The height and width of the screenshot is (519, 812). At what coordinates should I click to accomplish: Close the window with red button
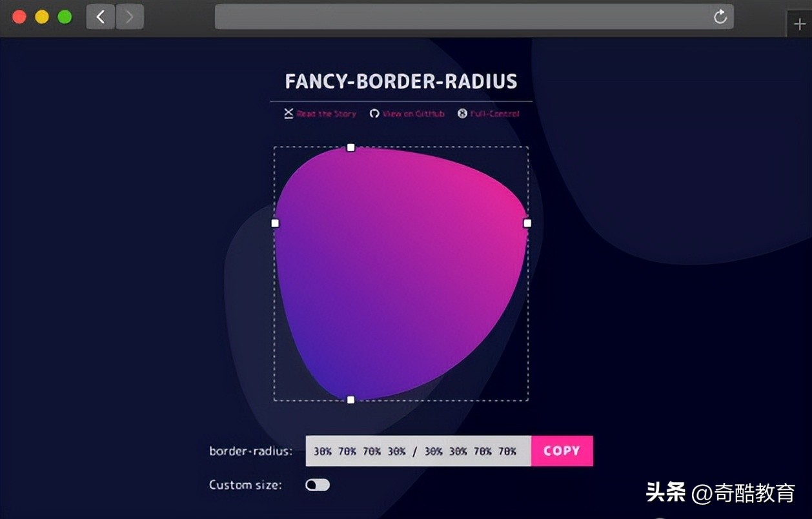tap(19, 17)
